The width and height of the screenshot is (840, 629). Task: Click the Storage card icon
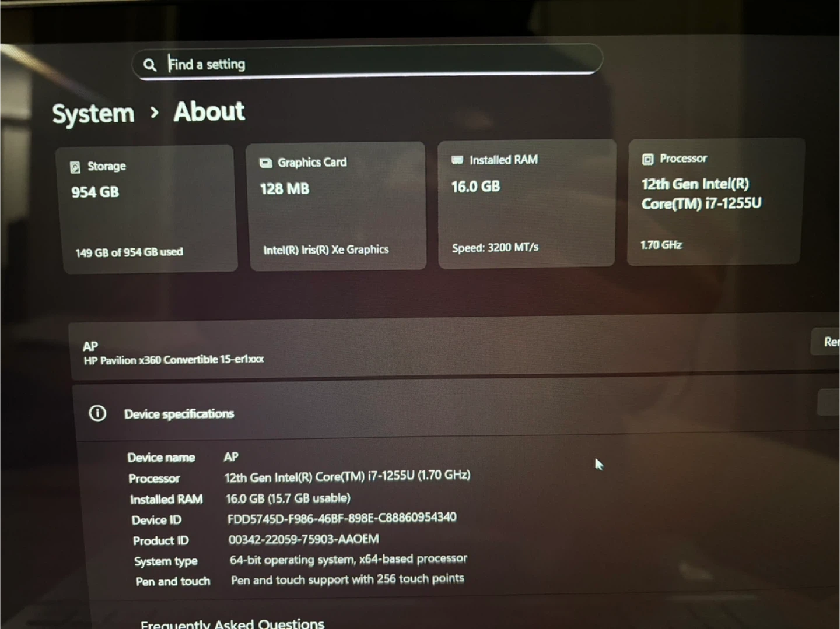pyautogui.click(x=75, y=167)
